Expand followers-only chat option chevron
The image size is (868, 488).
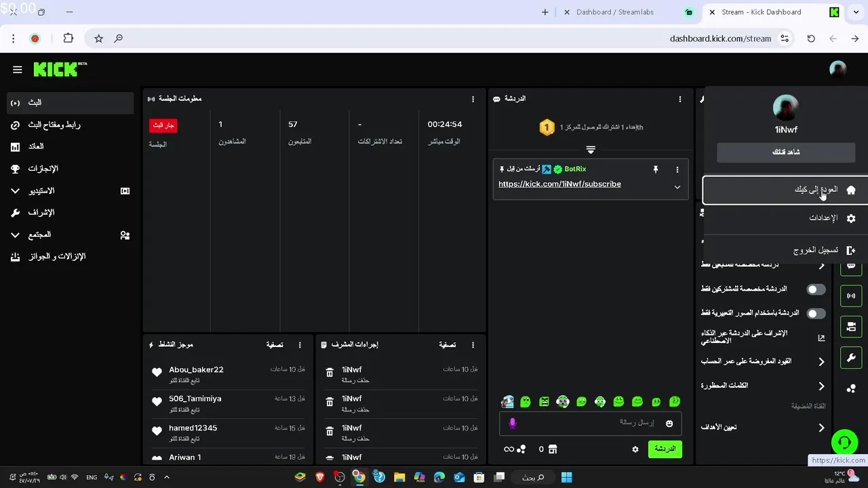[x=821, y=266]
